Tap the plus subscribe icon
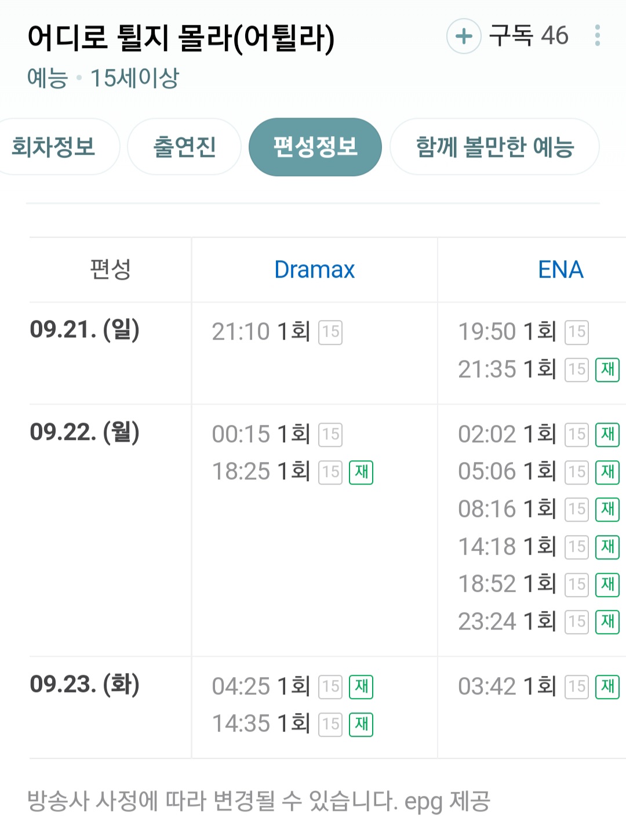Viewport: 626px width, 840px height. tap(464, 36)
